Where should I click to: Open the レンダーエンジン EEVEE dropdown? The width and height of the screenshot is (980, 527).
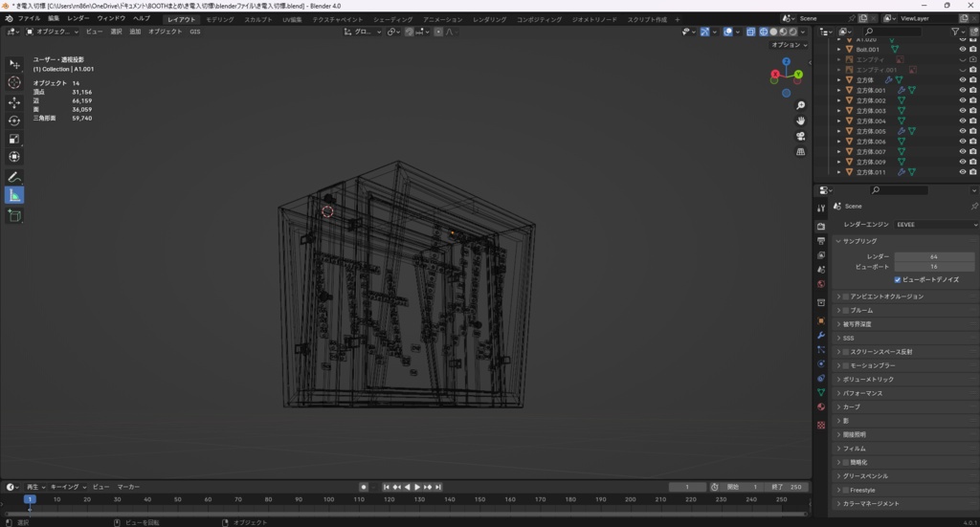936,225
